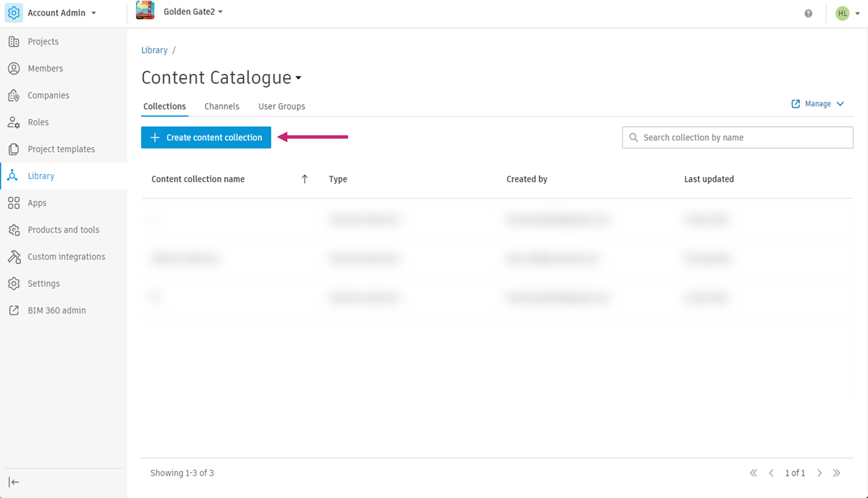Open BIM 360 admin external link
The image size is (868, 498).
coord(56,311)
